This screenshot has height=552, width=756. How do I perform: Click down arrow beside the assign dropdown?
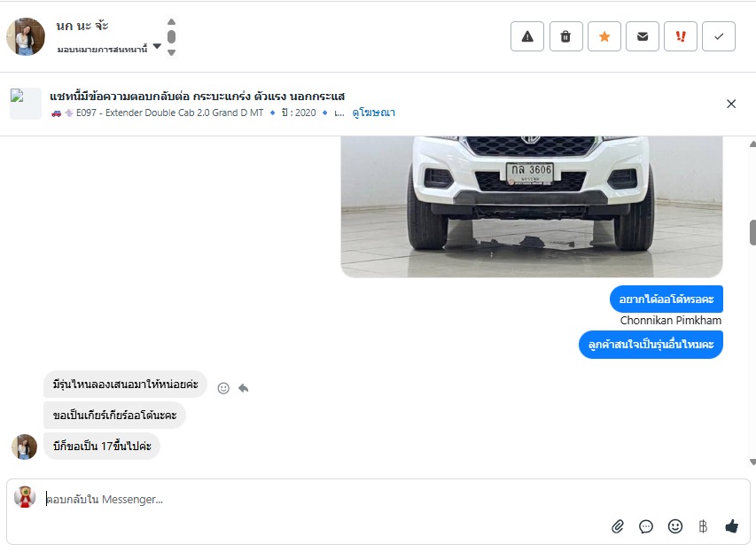click(x=171, y=52)
